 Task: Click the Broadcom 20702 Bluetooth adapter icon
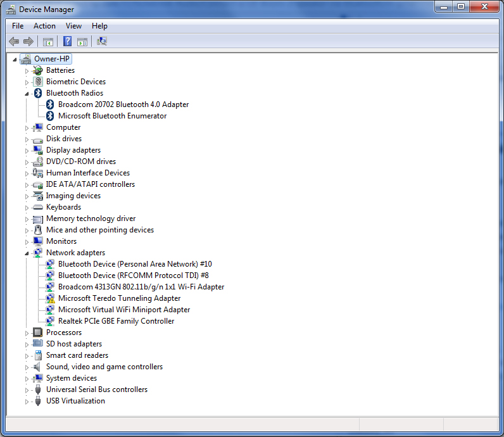coord(50,104)
